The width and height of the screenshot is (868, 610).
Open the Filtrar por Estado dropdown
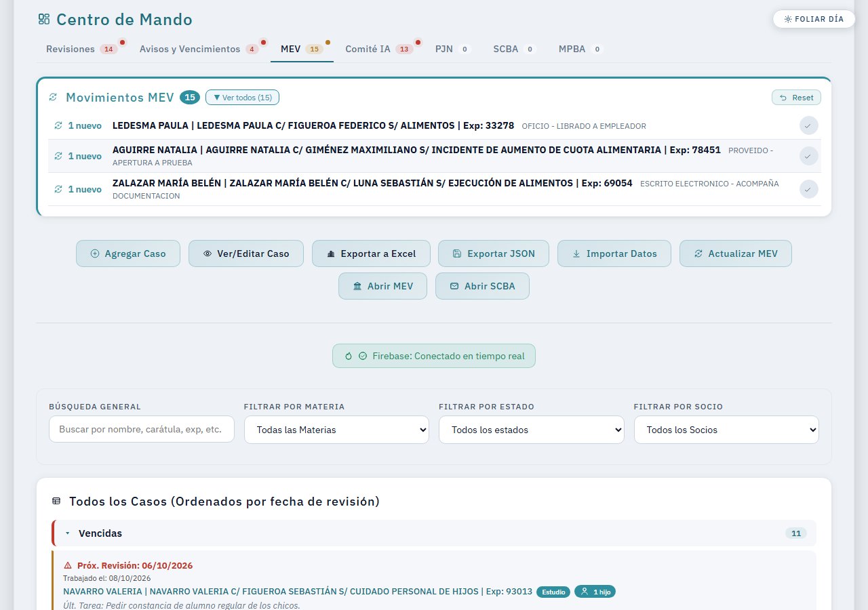point(532,430)
